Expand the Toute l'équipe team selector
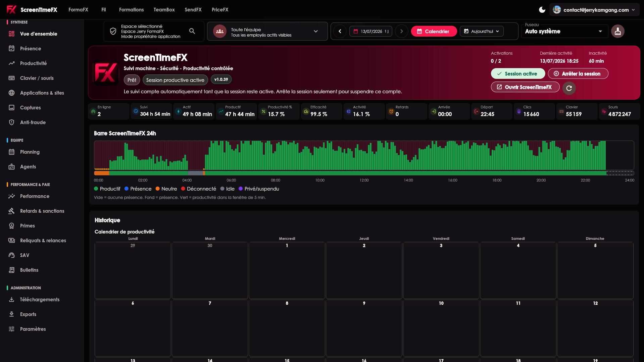644x362 pixels. point(267,31)
